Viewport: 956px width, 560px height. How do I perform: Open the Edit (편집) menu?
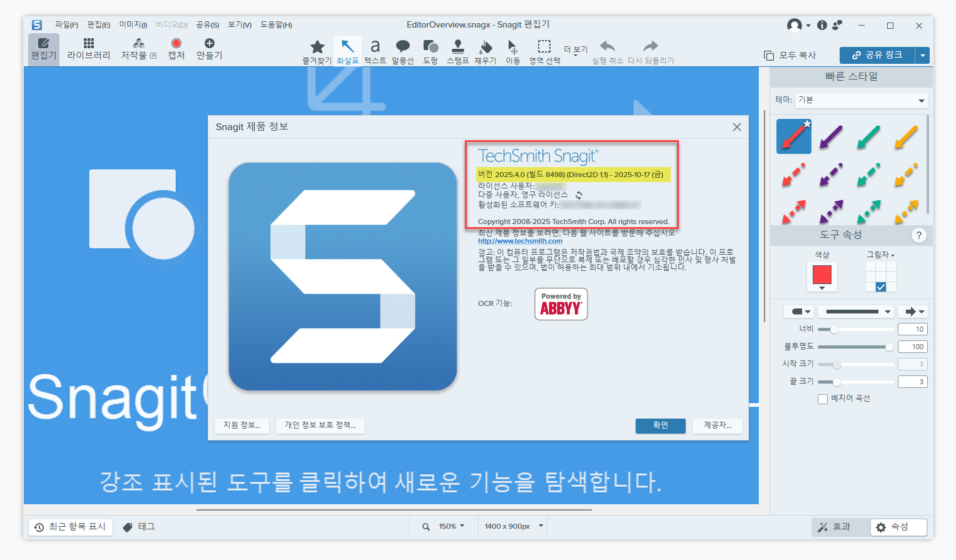tap(99, 25)
